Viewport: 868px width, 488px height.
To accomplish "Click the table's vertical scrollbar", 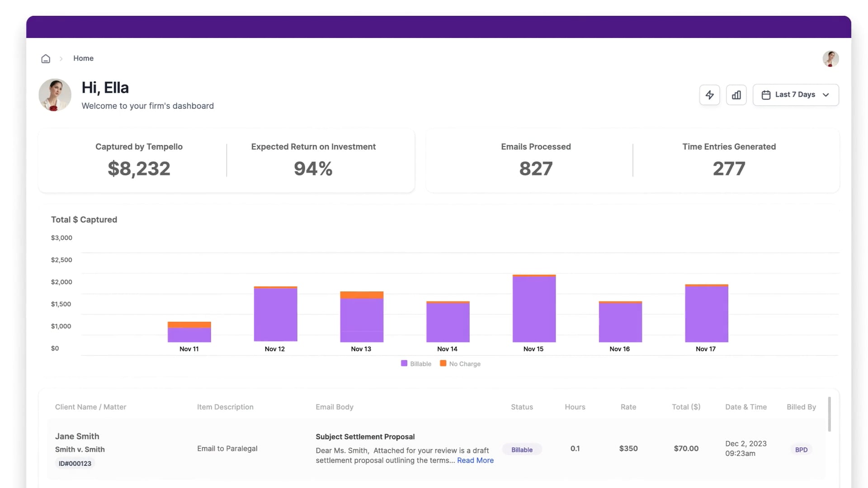I will pyautogui.click(x=829, y=414).
